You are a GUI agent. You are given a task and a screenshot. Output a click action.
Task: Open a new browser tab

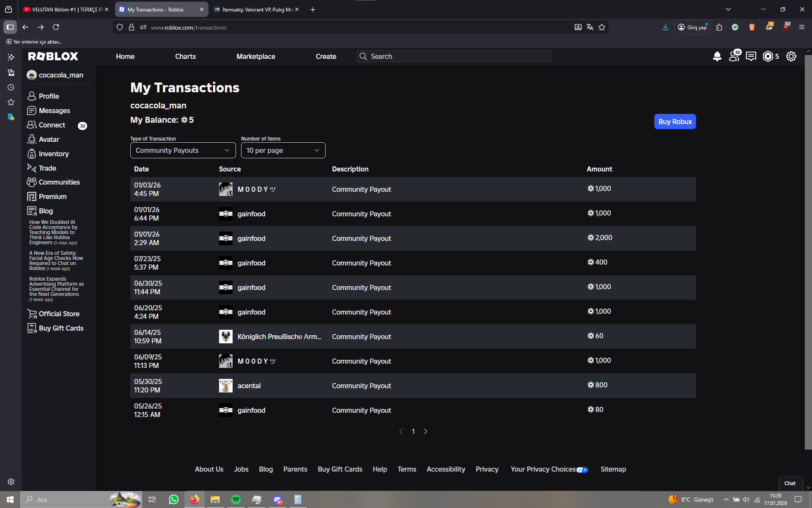point(313,9)
